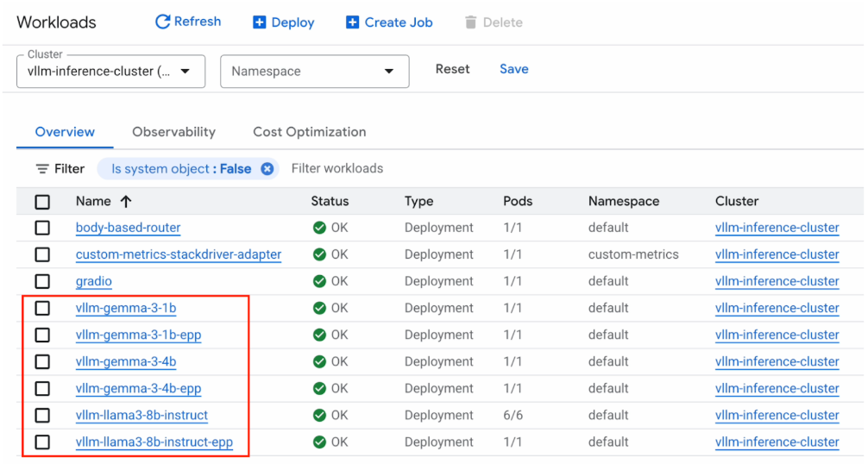The width and height of the screenshot is (868, 464).
Task: Select the gradio row checkbox
Action: tap(42, 281)
